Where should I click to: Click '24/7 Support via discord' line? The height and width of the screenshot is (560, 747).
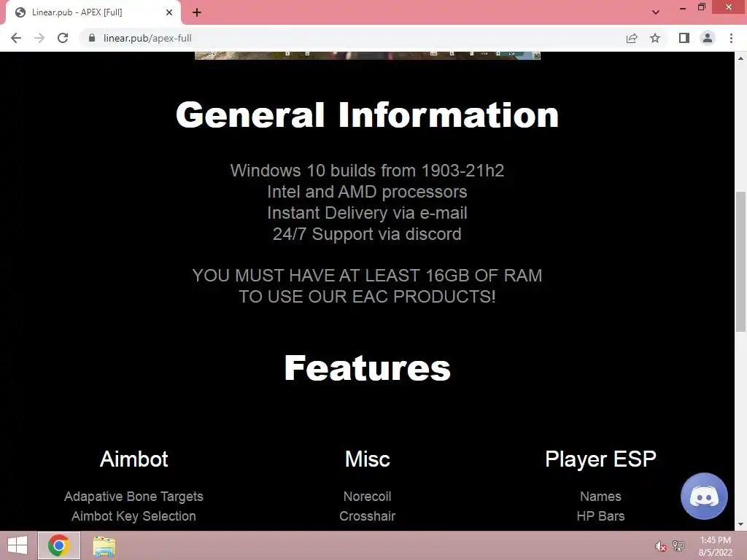[368, 234]
